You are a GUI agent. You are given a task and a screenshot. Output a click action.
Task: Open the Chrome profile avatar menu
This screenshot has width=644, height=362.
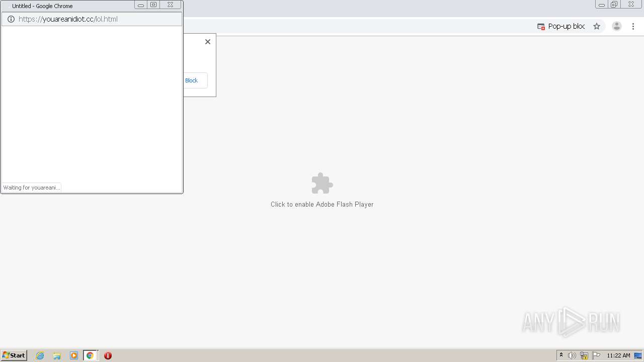(x=617, y=26)
